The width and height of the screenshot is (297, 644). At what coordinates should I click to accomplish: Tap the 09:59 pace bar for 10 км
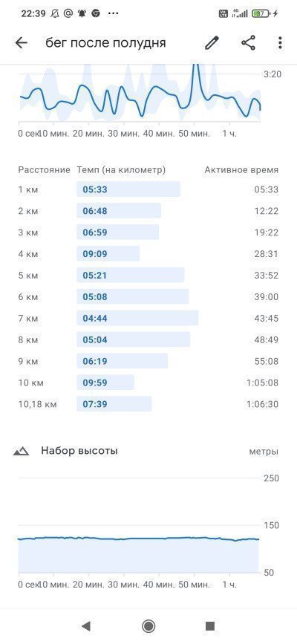[x=105, y=383]
